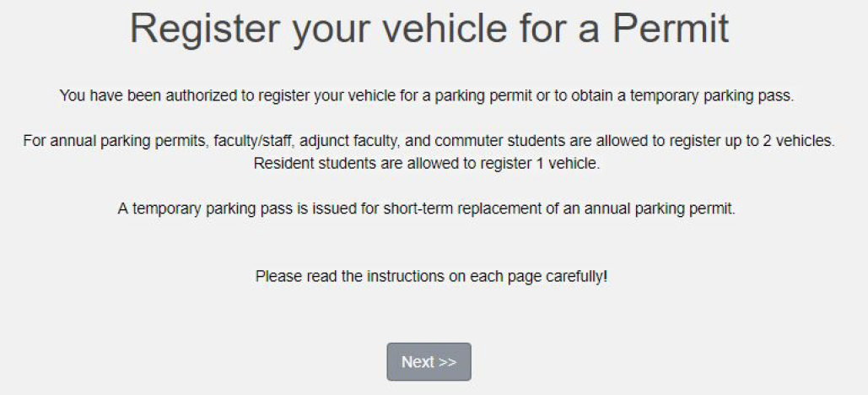
Task: Click the Next >> button
Action: pos(429,362)
